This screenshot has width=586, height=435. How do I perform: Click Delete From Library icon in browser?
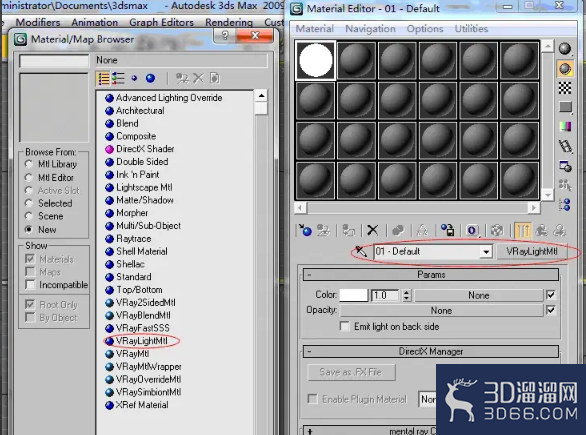(x=198, y=78)
